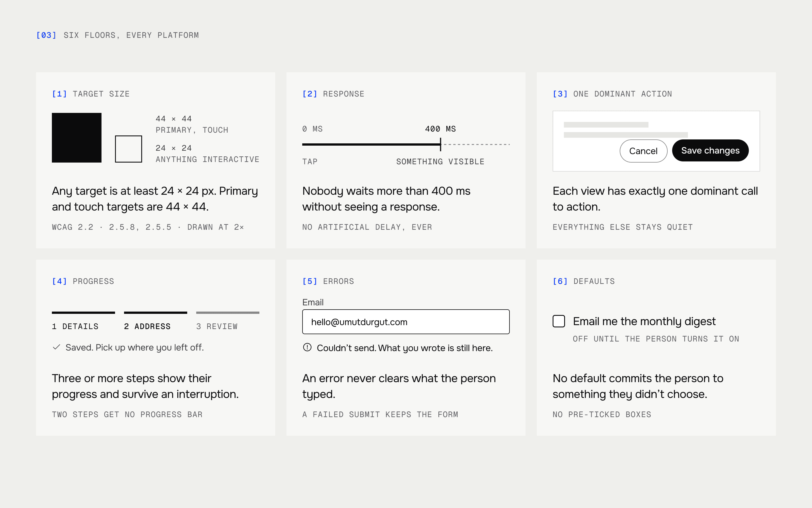Click the large black 44 × 44 square
Viewport: 812px width, 508px height.
[76, 138]
